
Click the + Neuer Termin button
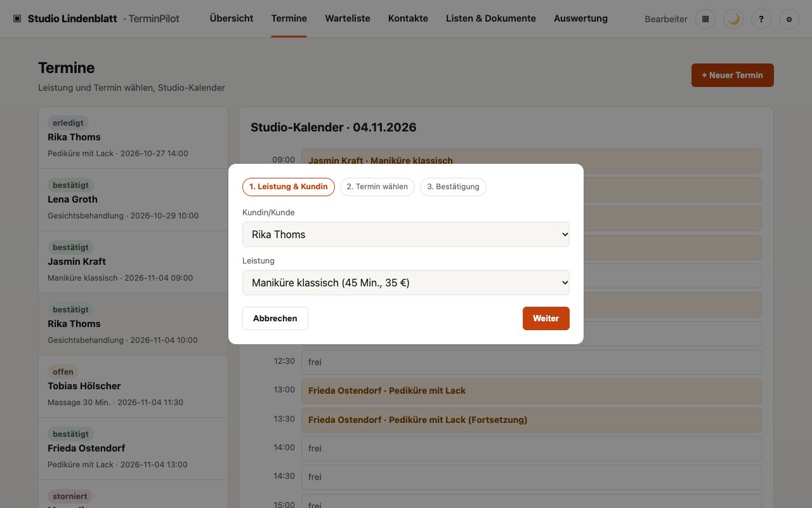pyautogui.click(x=733, y=75)
